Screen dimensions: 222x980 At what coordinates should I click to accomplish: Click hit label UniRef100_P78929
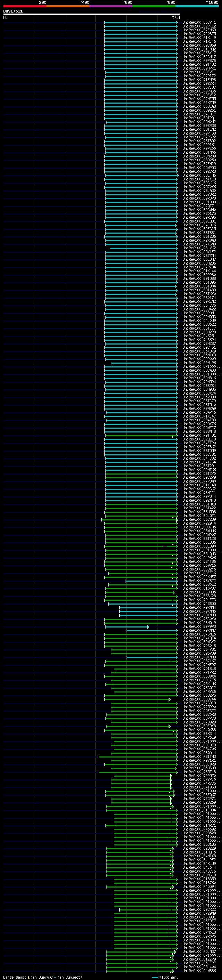[x=199, y=722]
